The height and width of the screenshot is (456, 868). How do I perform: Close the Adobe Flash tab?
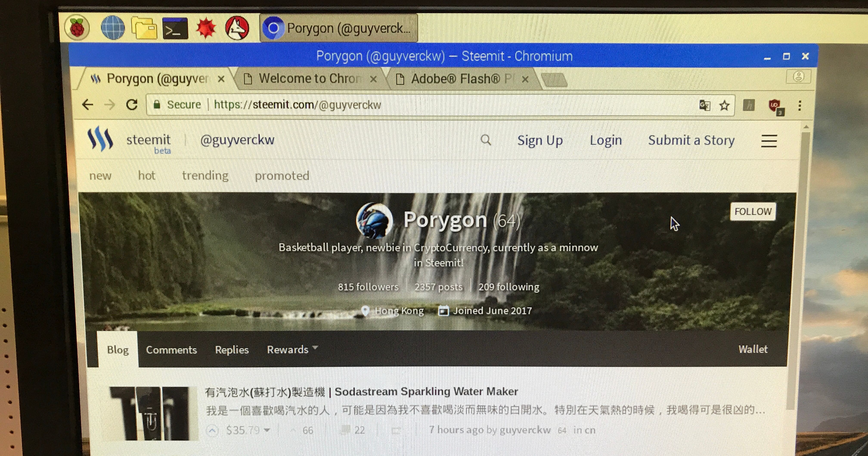click(x=525, y=80)
